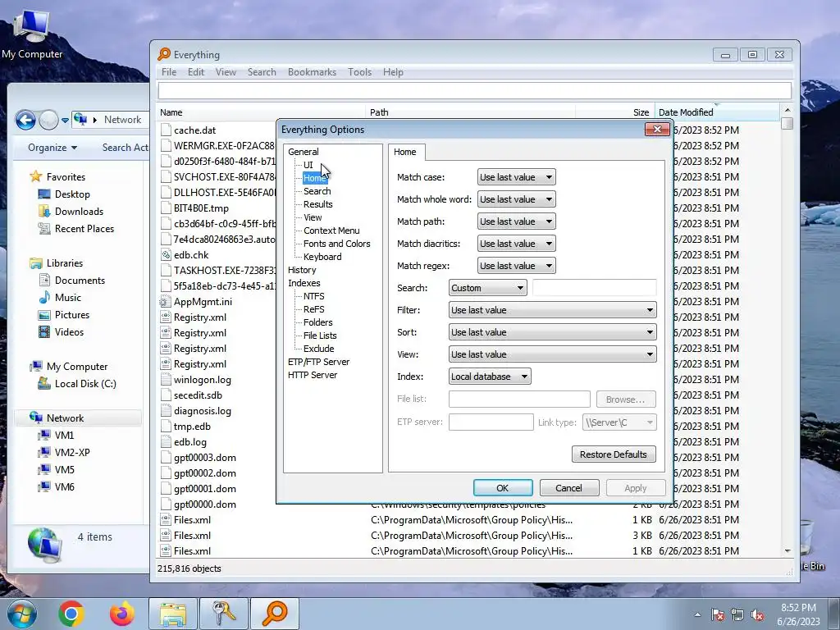
Task: Click the custom Search text field
Action: click(x=595, y=288)
